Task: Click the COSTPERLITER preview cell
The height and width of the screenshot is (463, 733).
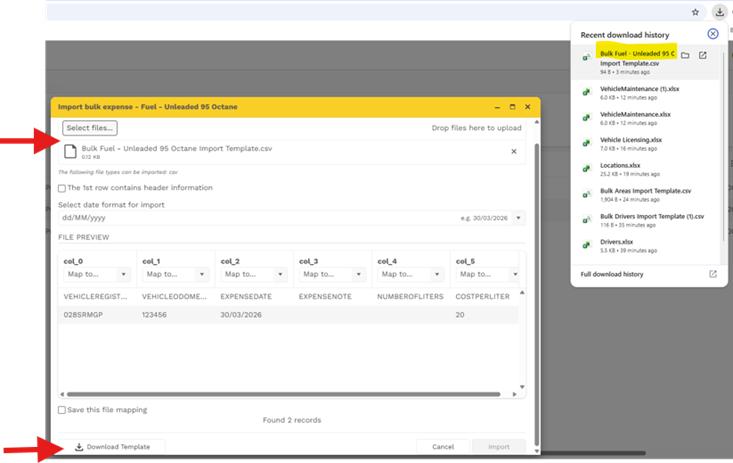Action: (482, 297)
